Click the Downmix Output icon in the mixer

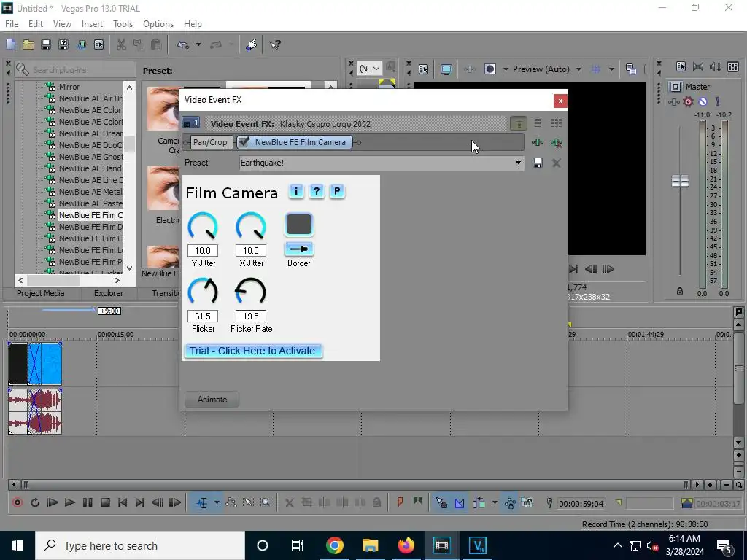698,67
